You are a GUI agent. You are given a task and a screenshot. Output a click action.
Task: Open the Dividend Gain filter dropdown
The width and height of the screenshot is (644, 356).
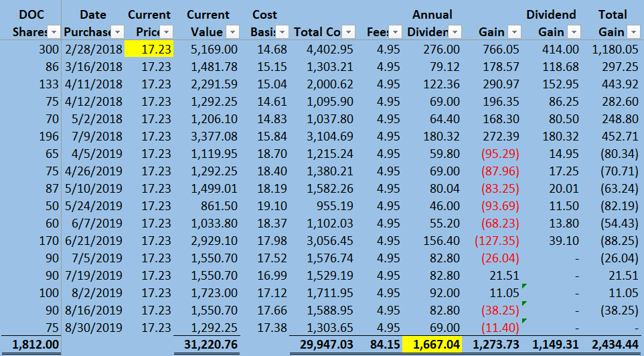point(574,31)
